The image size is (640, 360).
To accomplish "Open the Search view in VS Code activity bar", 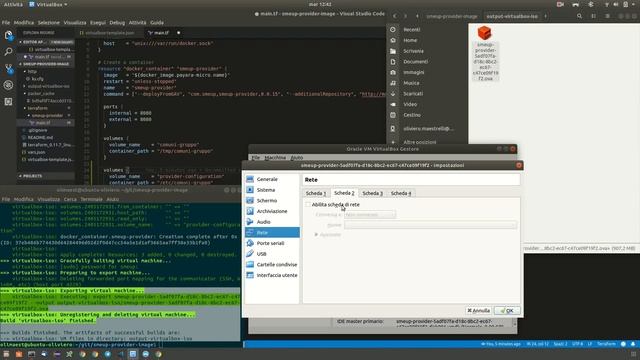I will tap(8, 52).
